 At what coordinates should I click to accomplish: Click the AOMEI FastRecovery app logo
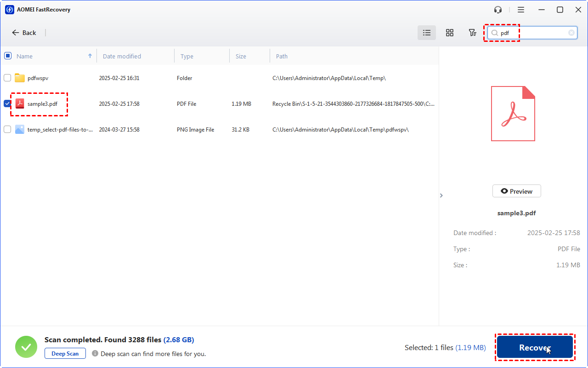click(x=9, y=10)
